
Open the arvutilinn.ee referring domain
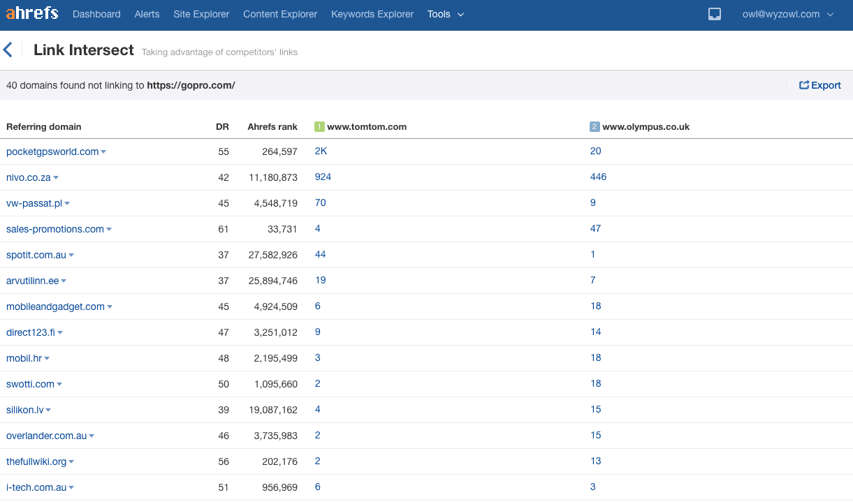[33, 281]
